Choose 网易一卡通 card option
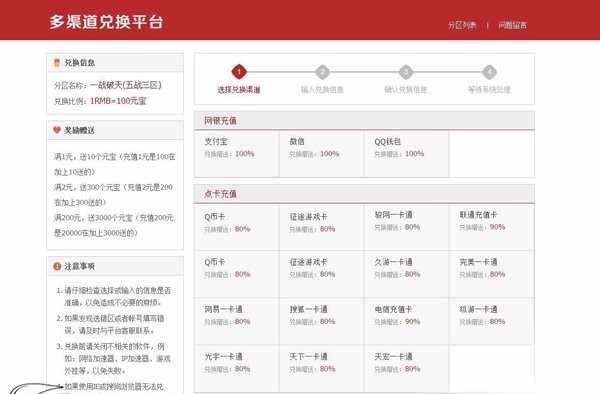Screen dimensions: 600x394 (x=237, y=321)
